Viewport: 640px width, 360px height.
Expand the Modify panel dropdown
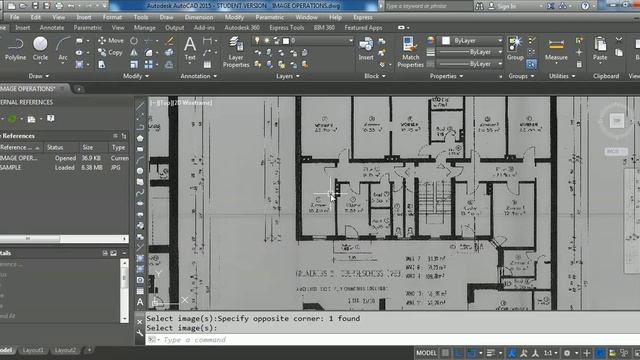136,76
